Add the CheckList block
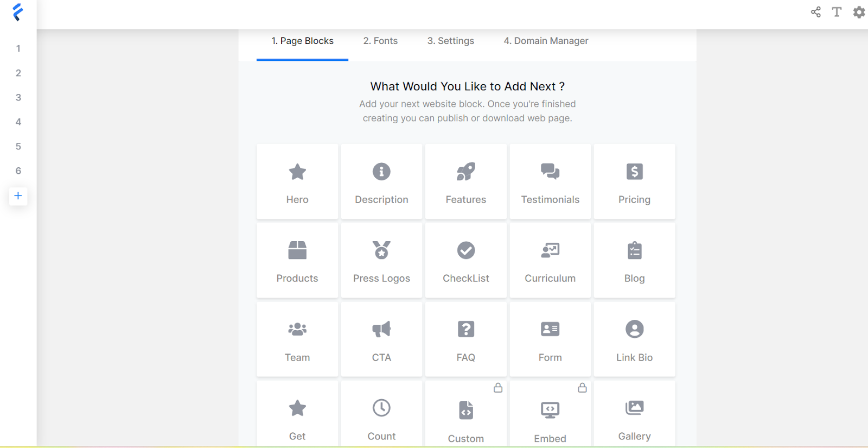This screenshot has width=868, height=448. pyautogui.click(x=466, y=260)
